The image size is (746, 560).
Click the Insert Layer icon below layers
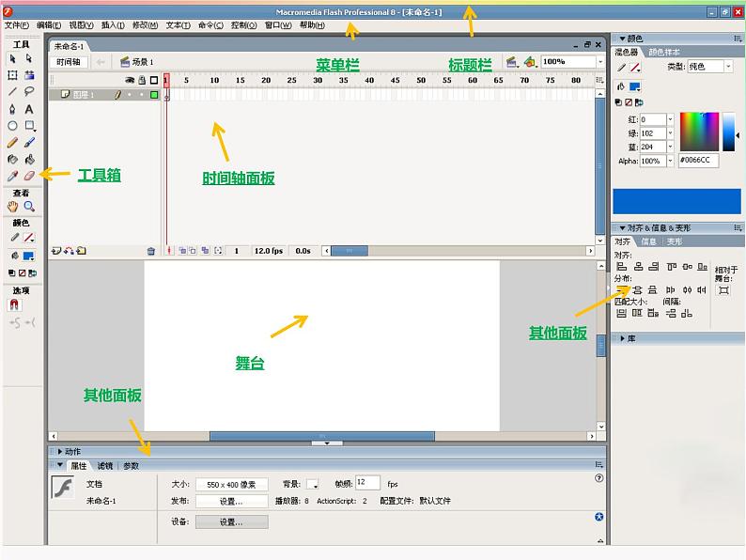(56, 251)
